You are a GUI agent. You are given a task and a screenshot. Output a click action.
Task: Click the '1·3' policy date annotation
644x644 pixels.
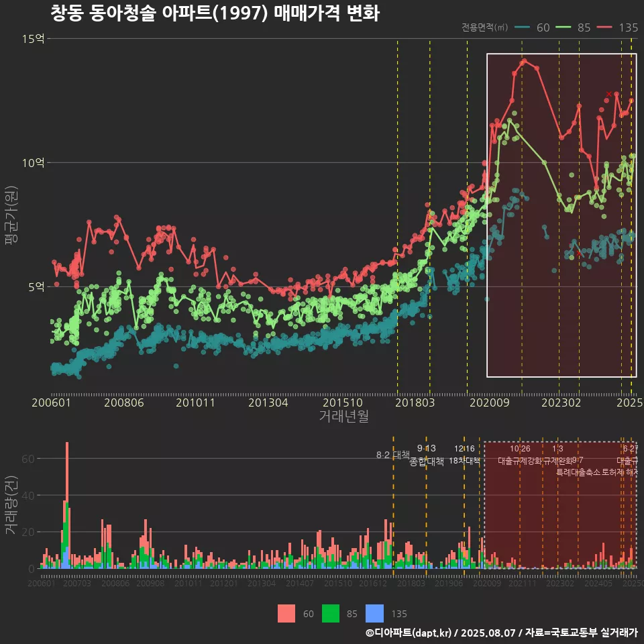(557, 449)
